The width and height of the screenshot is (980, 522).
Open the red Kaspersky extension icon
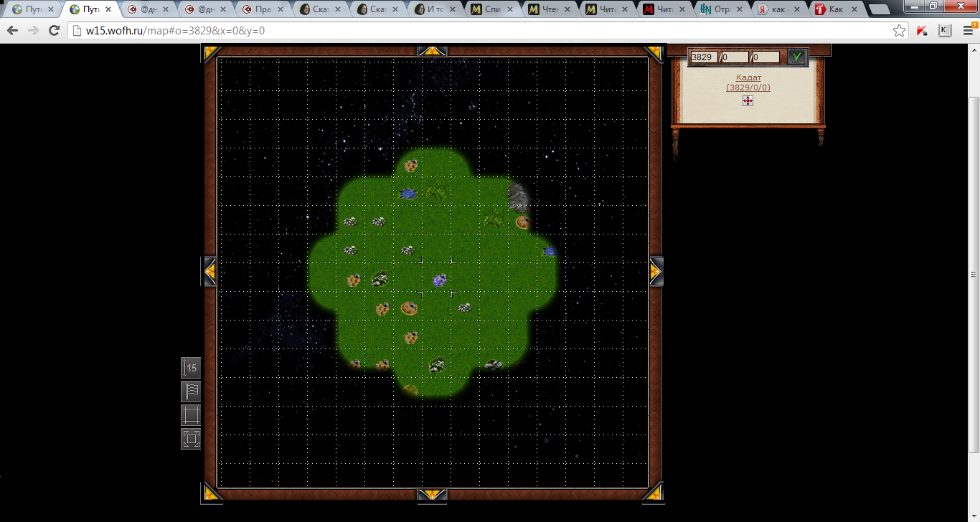coord(923,31)
